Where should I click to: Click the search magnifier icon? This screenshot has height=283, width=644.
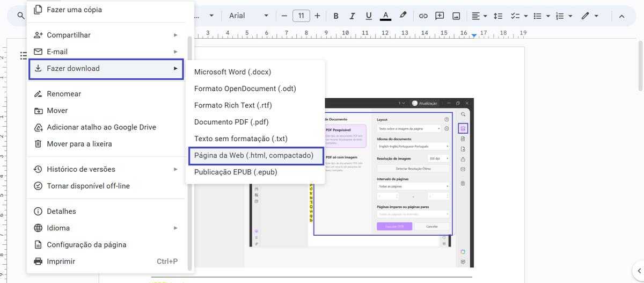(x=21, y=16)
